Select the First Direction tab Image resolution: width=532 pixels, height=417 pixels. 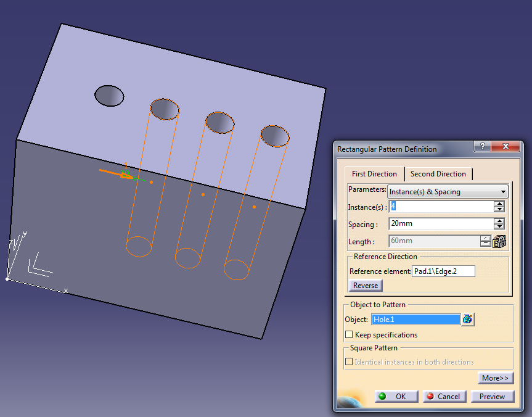coord(374,174)
